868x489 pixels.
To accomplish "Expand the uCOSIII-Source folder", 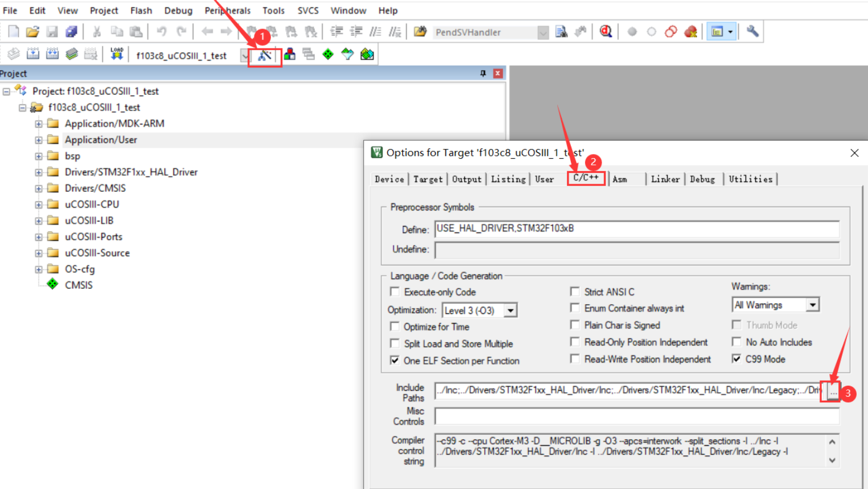I will [x=38, y=253].
